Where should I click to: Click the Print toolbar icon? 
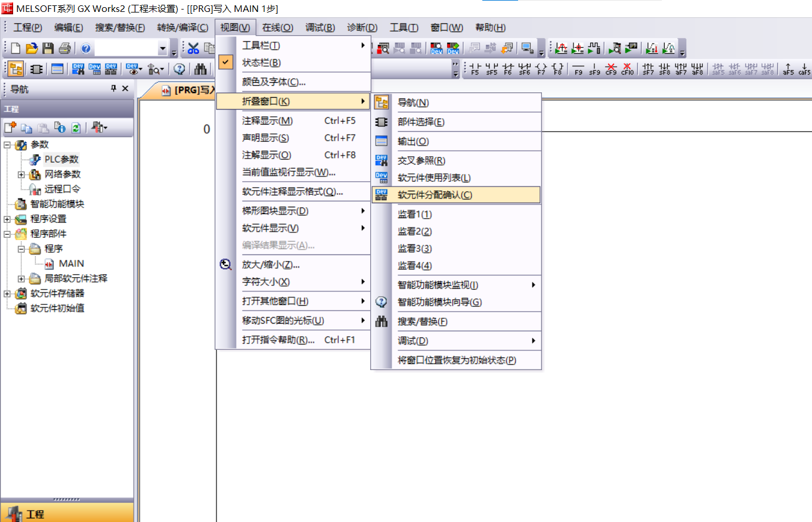pyautogui.click(x=65, y=48)
